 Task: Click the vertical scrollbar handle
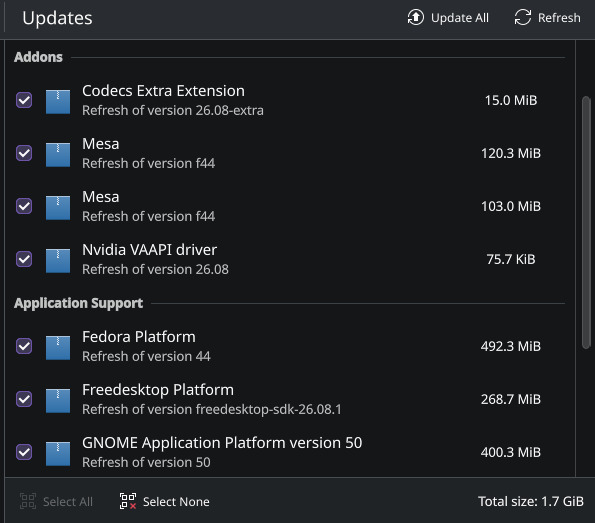[586, 222]
